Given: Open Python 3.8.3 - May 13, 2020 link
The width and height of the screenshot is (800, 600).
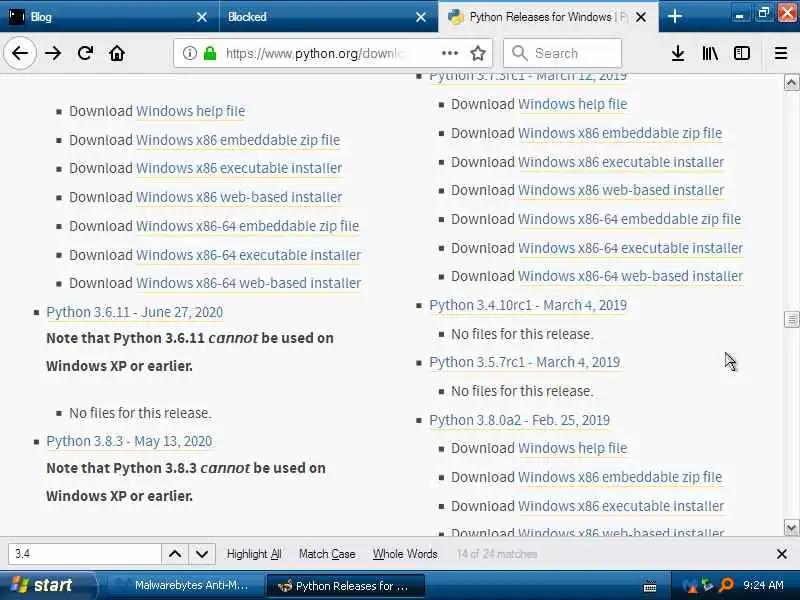Looking at the screenshot, I should (x=129, y=441).
